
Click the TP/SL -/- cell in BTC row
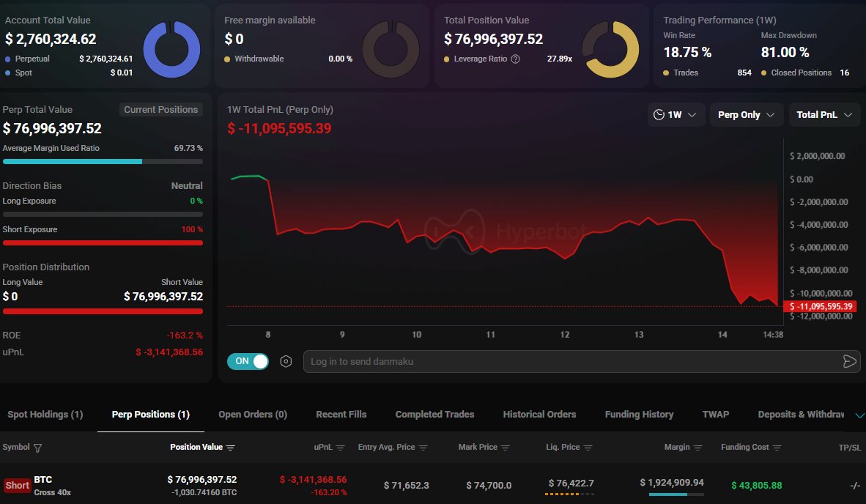point(855,486)
